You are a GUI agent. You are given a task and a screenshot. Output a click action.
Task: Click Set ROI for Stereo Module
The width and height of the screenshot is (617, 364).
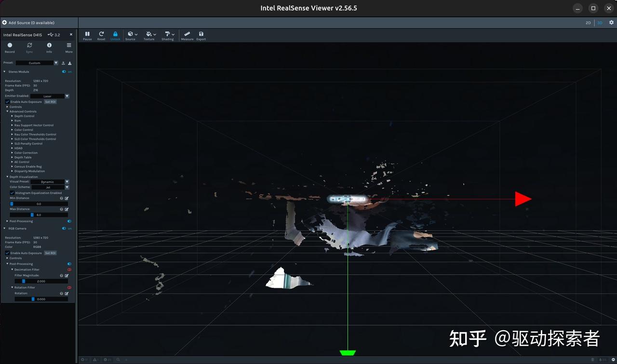coord(50,102)
